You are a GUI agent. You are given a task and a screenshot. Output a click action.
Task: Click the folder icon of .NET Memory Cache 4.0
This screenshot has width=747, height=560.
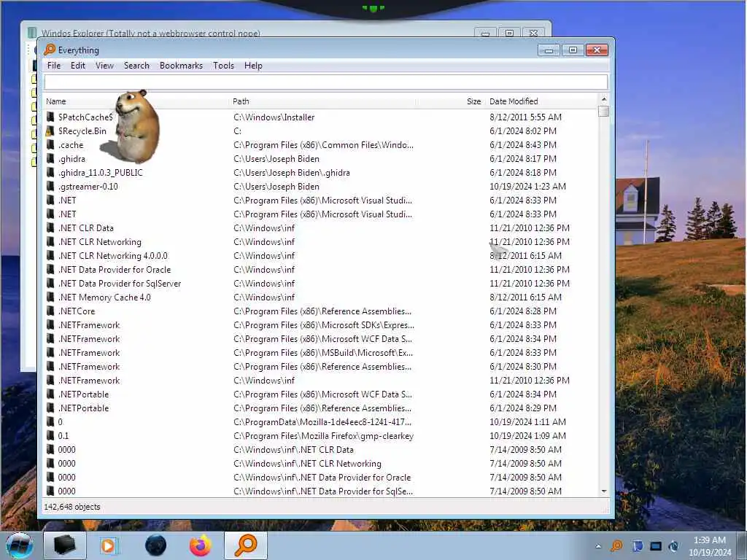click(x=50, y=297)
